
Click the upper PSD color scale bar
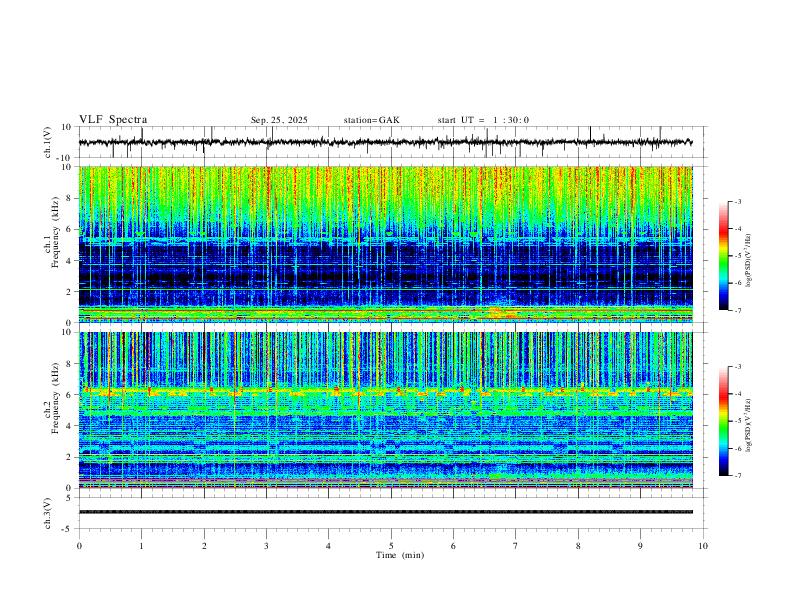click(x=723, y=256)
